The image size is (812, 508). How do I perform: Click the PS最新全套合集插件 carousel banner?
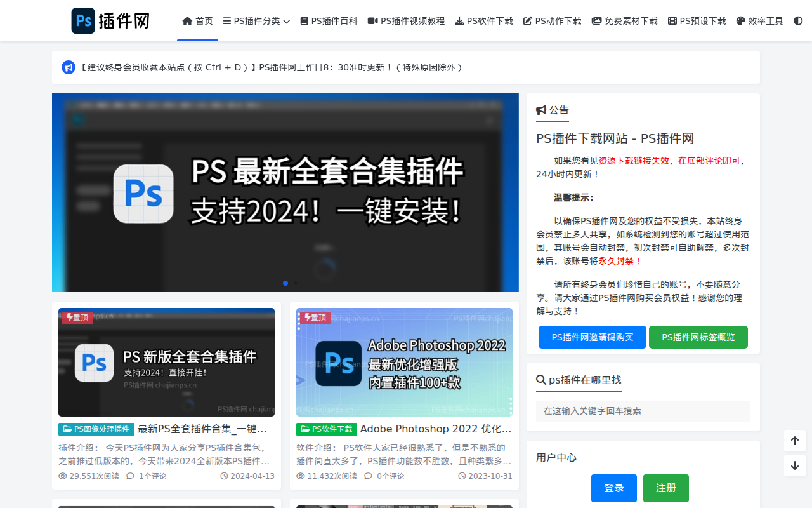(x=285, y=193)
